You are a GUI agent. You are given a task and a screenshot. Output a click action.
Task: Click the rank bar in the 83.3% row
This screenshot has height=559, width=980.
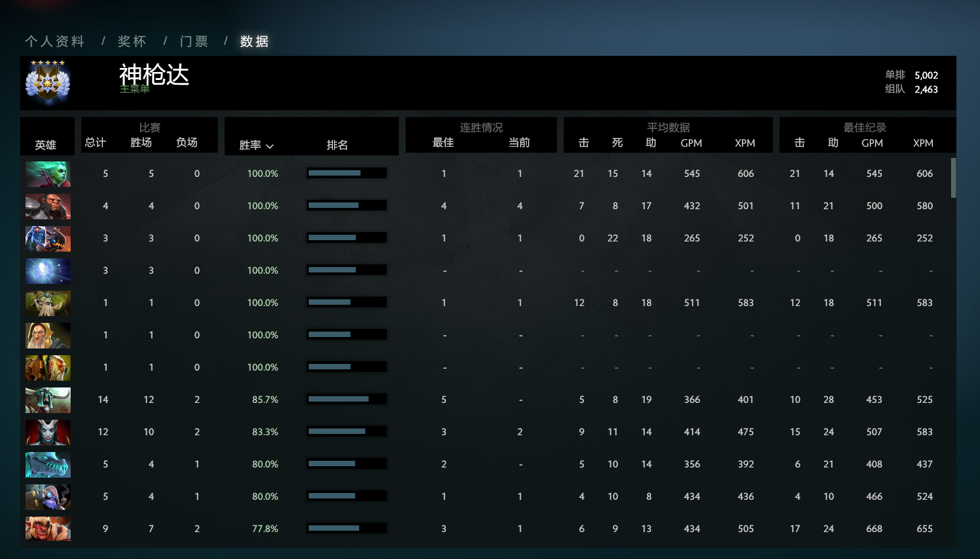coord(346,432)
